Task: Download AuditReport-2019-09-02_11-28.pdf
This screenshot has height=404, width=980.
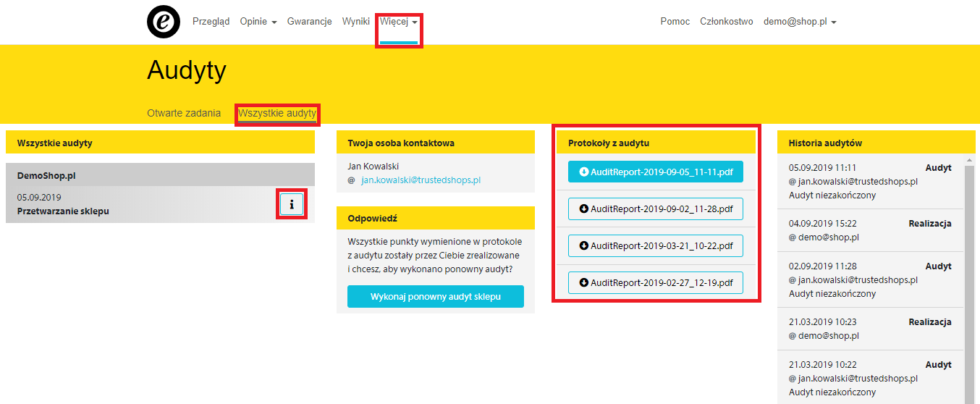Action: coord(656,209)
